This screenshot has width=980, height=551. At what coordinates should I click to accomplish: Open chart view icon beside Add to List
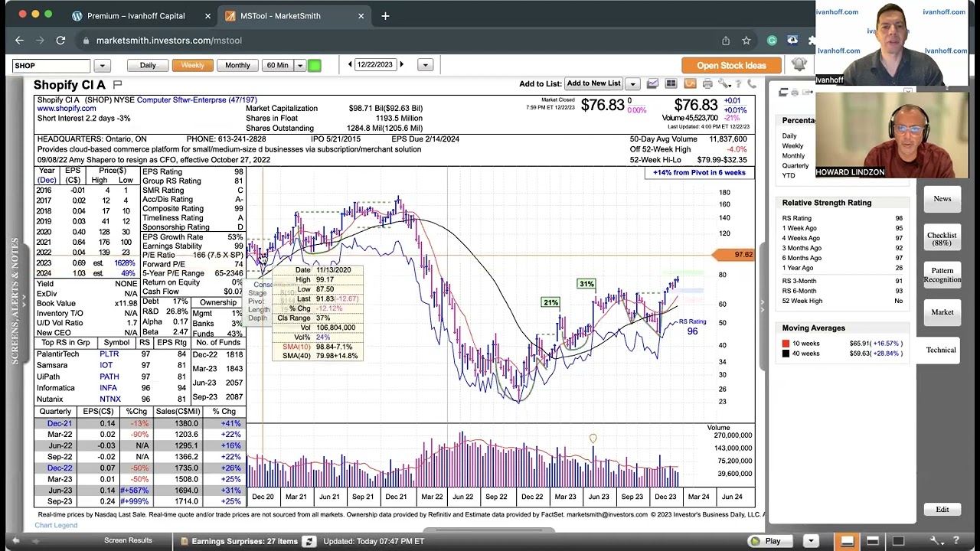[x=652, y=83]
